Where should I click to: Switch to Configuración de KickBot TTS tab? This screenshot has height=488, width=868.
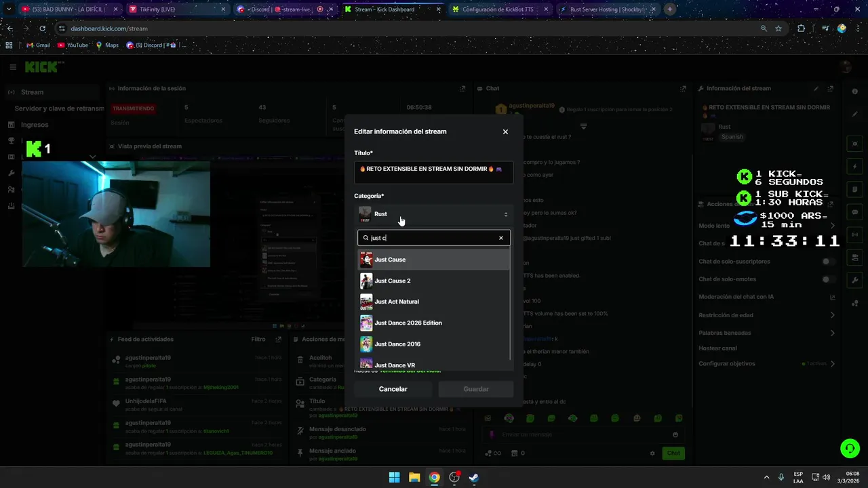point(499,9)
